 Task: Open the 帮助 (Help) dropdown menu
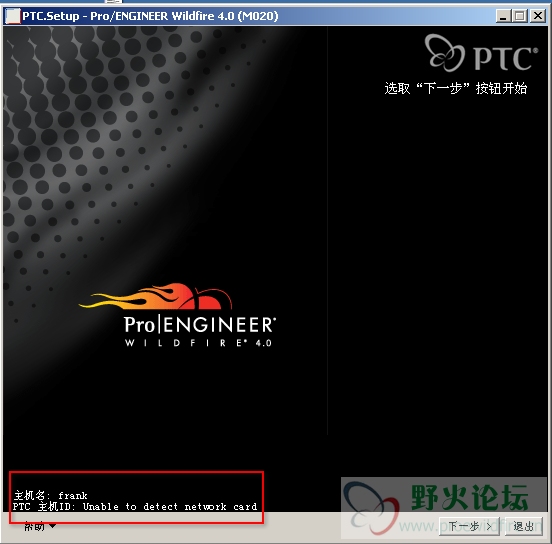(x=40, y=526)
